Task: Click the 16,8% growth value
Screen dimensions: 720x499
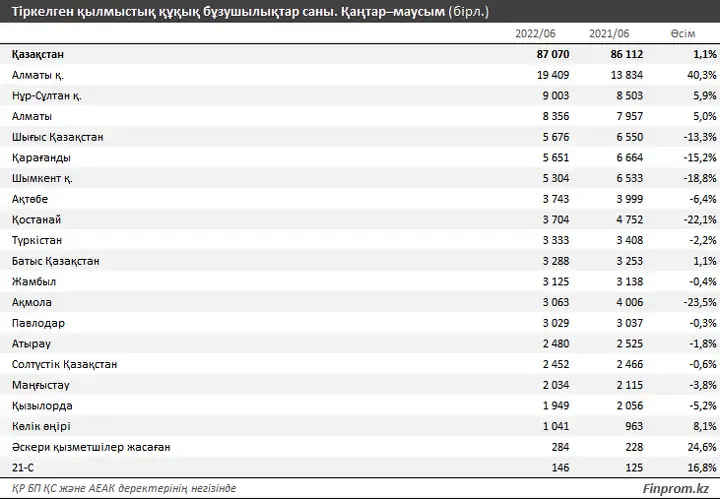Action: (x=702, y=467)
